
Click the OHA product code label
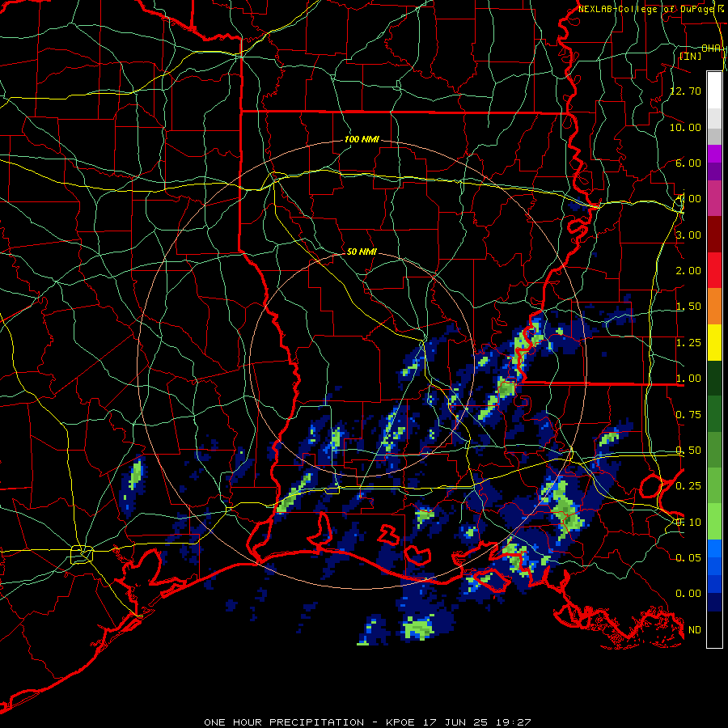pos(711,49)
